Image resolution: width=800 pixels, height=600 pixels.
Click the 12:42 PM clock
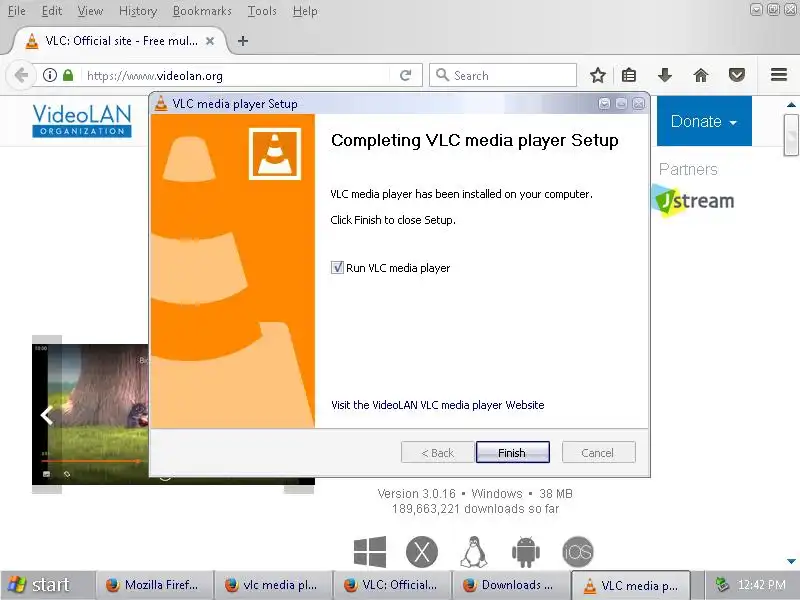pos(762,585)
